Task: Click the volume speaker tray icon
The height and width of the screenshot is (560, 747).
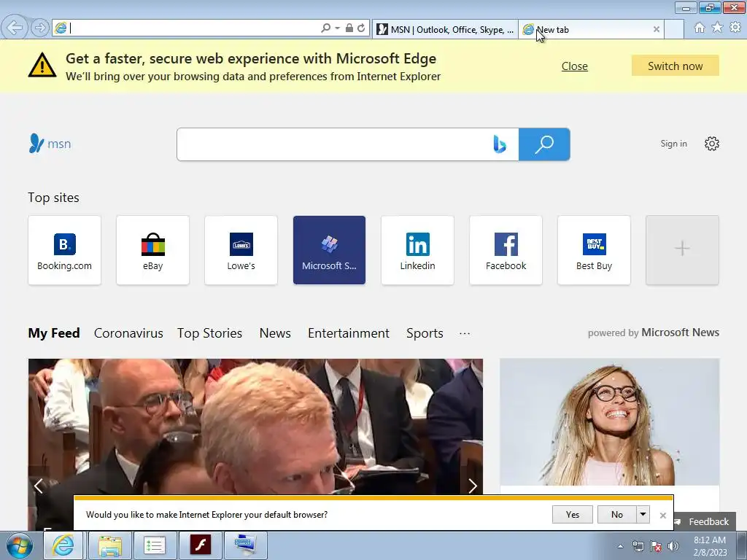Action: coord(673,546)
